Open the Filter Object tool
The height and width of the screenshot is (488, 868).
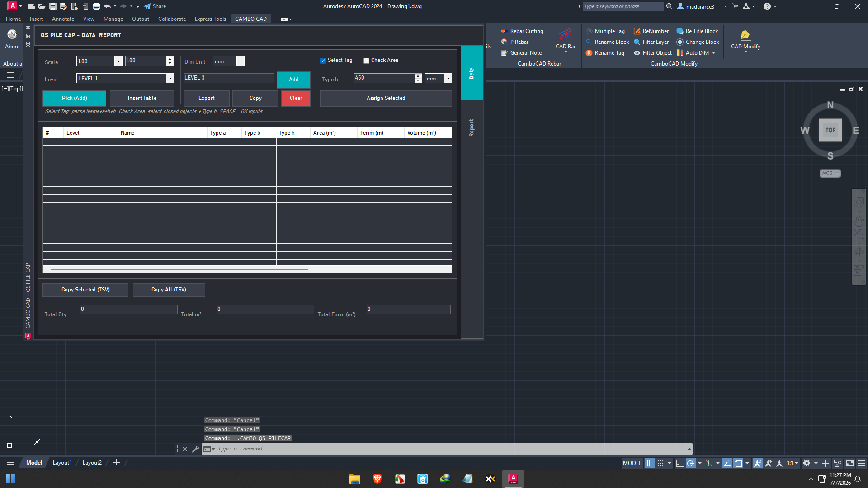653,53
